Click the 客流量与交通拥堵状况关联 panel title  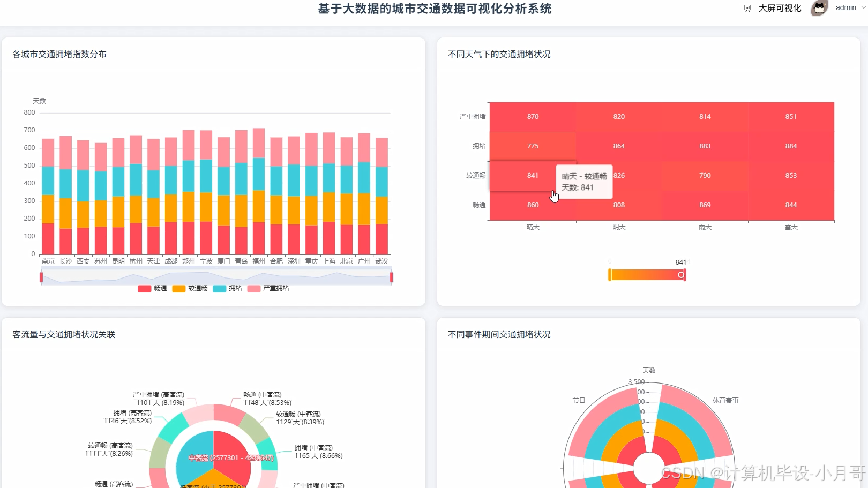click(64, 334)
